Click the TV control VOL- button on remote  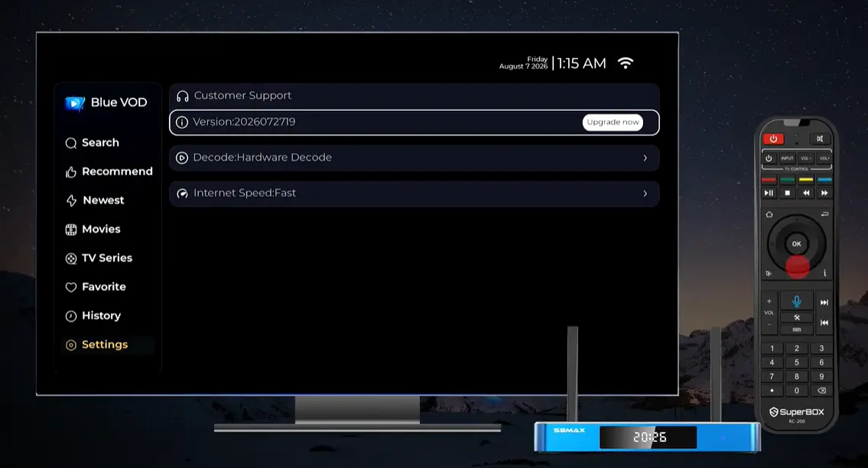pyautogui.click(x=806, y=158)
